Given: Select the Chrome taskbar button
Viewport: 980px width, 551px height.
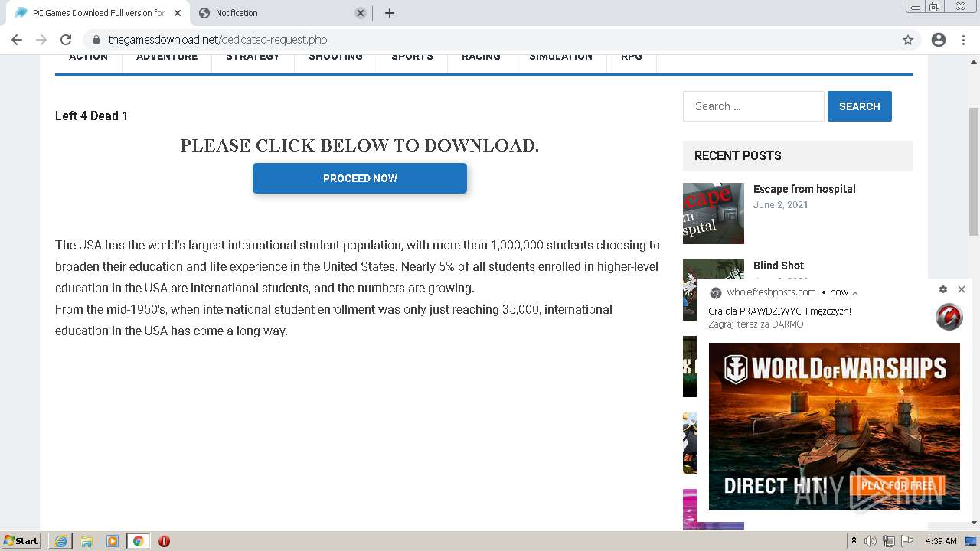Looking at the screenshot, I should [x=138, y=541].
